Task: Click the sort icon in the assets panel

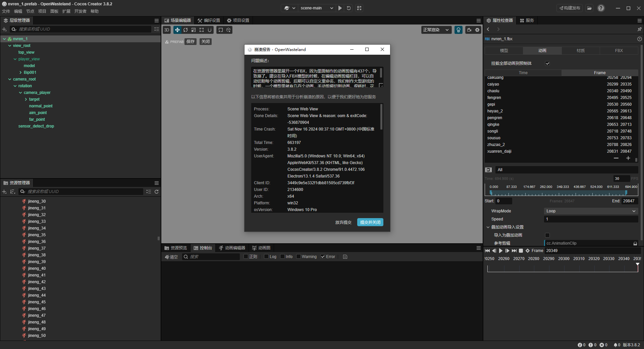Action: 13,192
